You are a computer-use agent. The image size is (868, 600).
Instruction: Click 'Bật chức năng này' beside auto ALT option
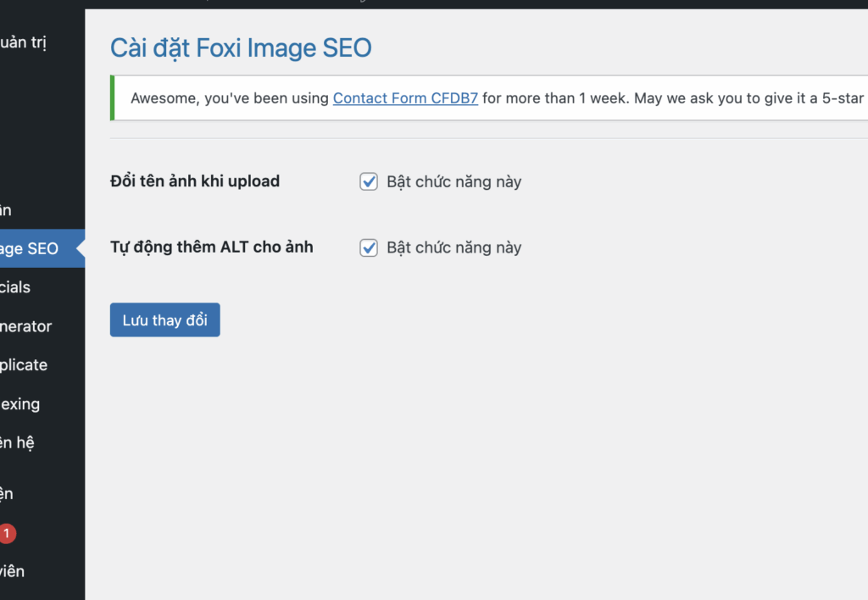coord(454,247)
